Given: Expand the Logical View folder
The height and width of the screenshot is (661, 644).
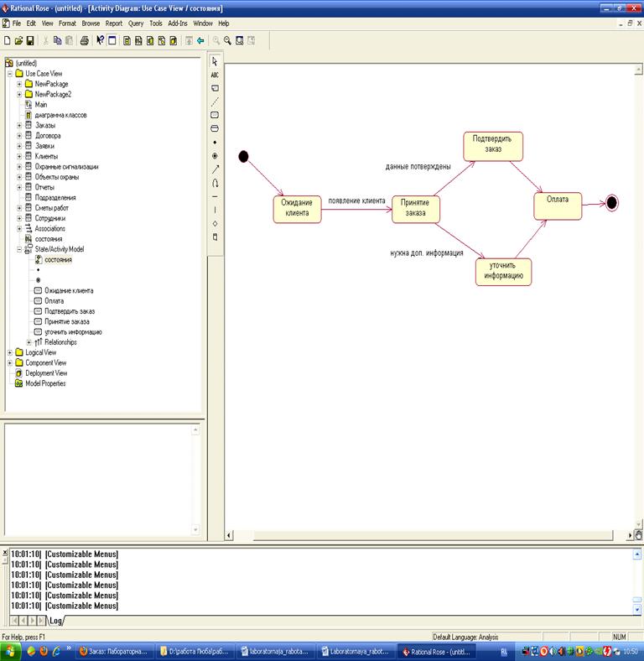Looking at the screenshot, I should [9, 353].
